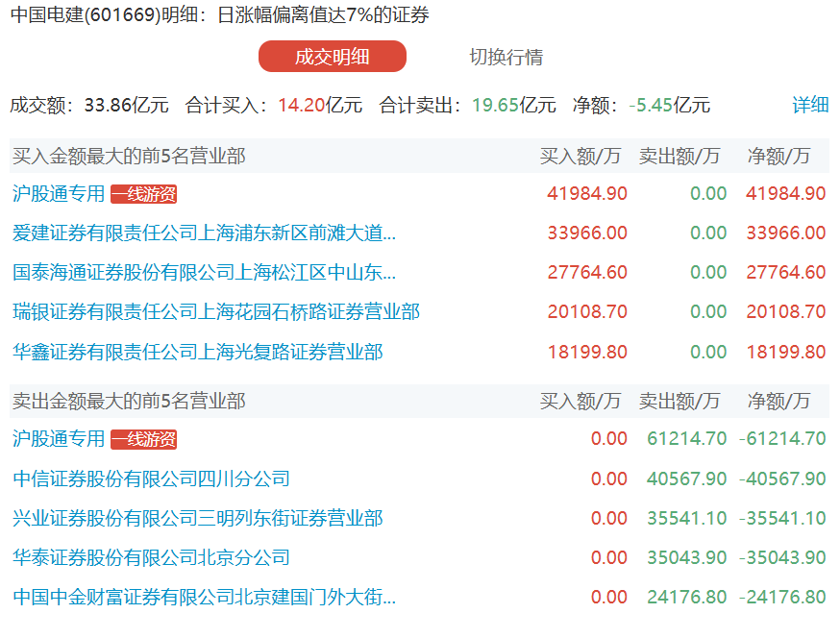Click 卖出金额最大的前5名营业部 header
840x638 pixels.
click(129, 401)
